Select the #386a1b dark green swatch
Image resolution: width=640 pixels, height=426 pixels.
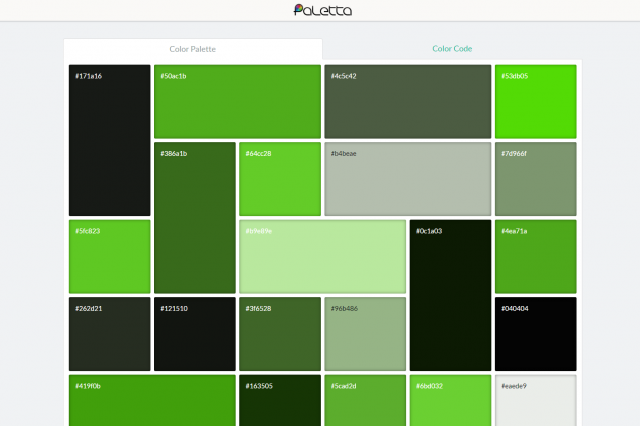[195, 217]
